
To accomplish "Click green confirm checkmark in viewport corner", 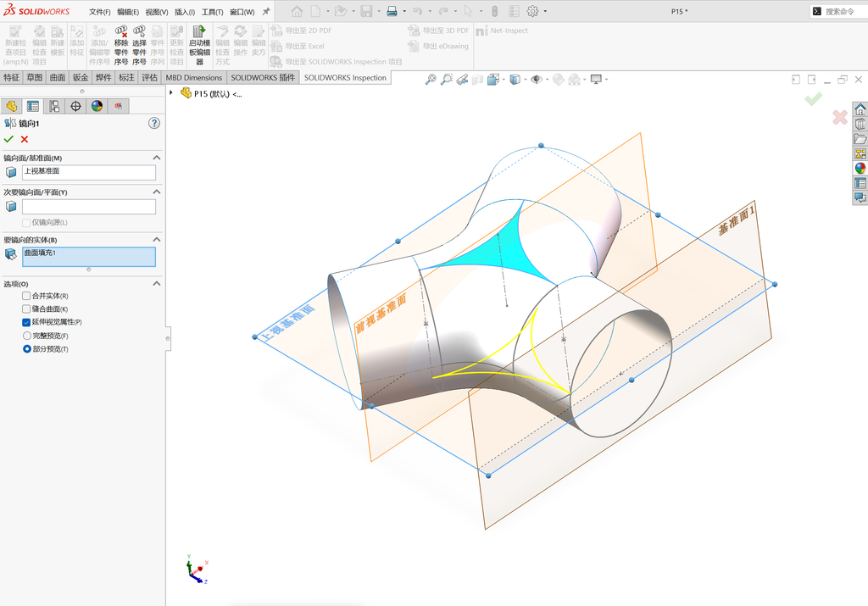I will click(813, 99).
